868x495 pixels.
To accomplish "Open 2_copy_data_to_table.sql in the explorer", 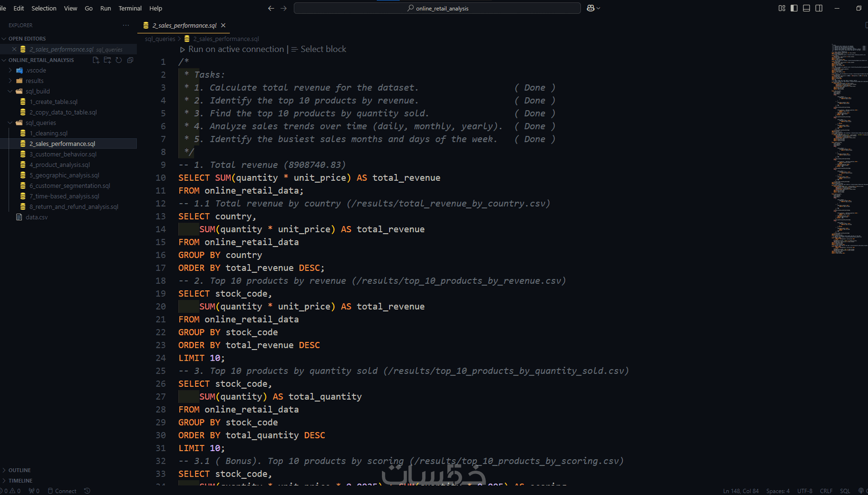I will pyautogui.click(x=63, y=112).
